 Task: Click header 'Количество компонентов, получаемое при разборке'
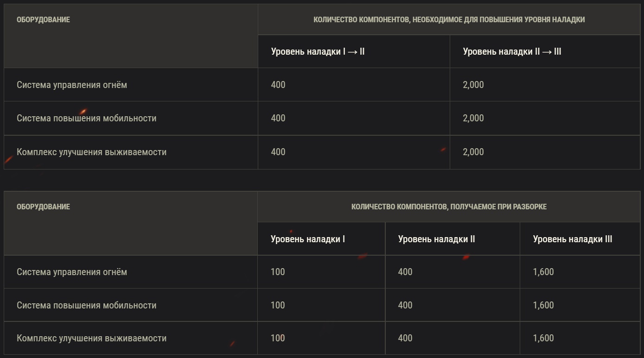pyautogui.click(x=449, y=207)
